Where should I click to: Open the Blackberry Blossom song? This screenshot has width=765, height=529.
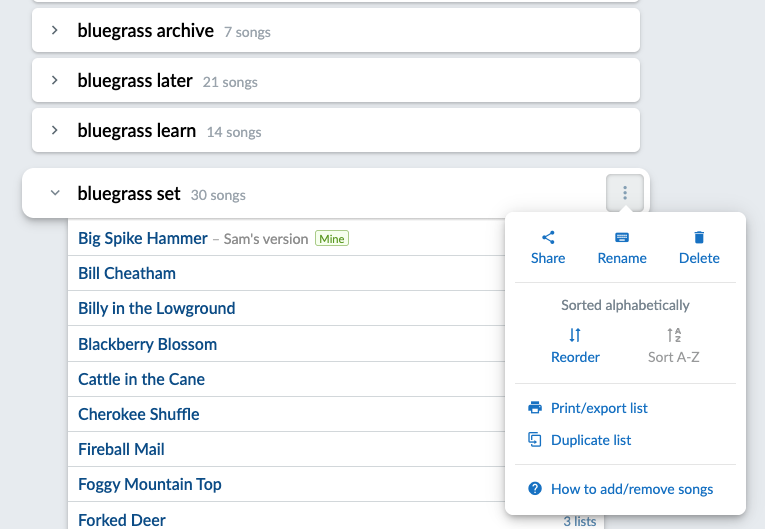tap(147, 344)
